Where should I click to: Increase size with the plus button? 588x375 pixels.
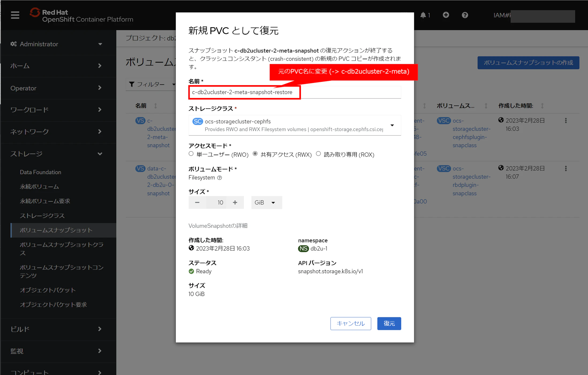235,203
